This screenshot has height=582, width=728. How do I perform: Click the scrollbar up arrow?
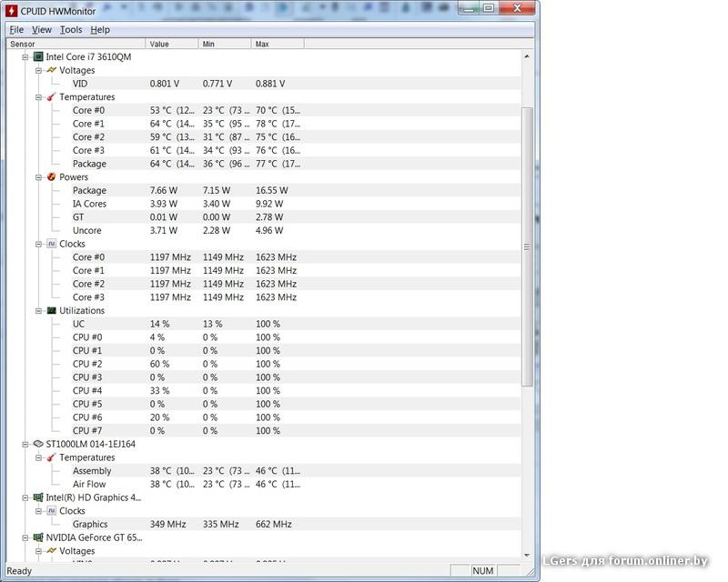click(x=527, y=56)
